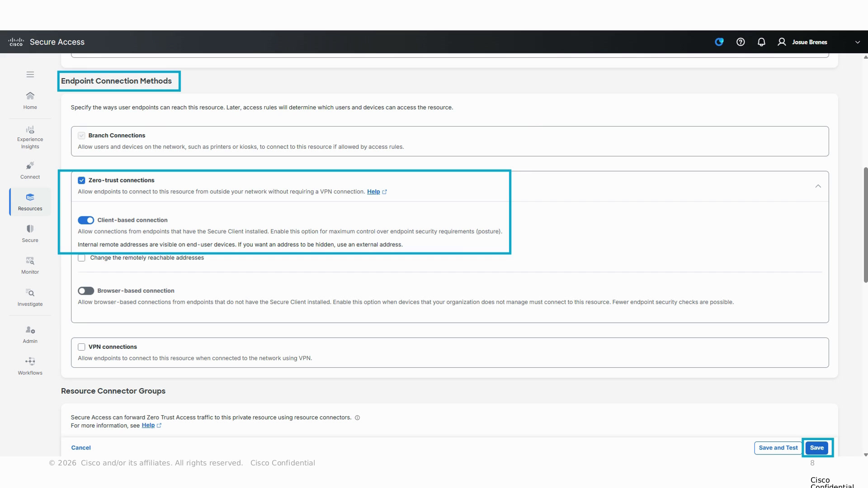Uncheck the Zero-trust connections checkbox
868x488 pixels.
[81, 180]
